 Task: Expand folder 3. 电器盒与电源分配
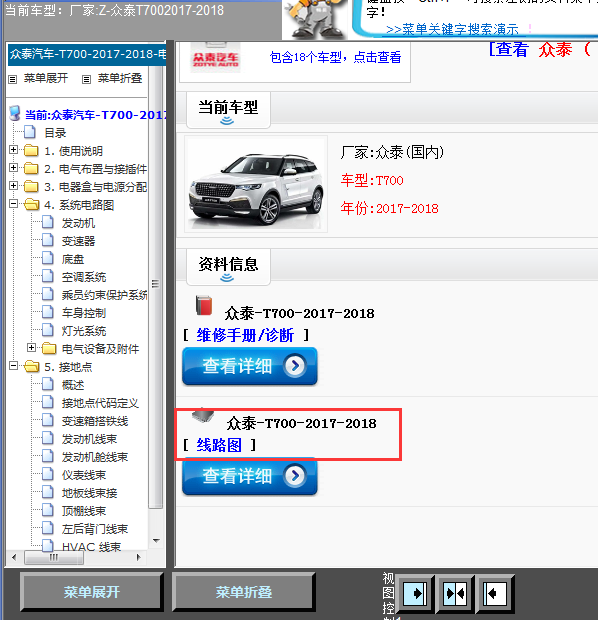tap(13, 185)
